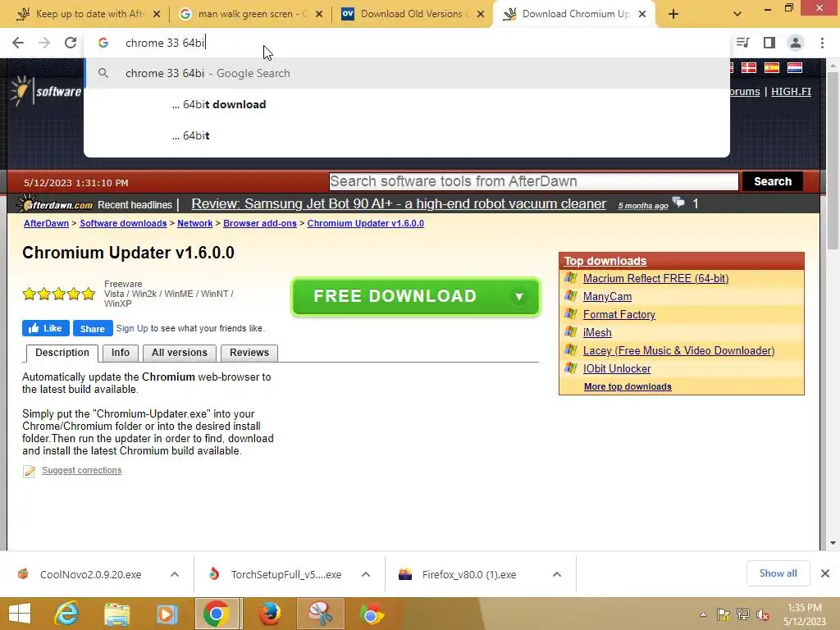Open iMesh top download link
The image size is (840, 630).
(x=597, y=333)
